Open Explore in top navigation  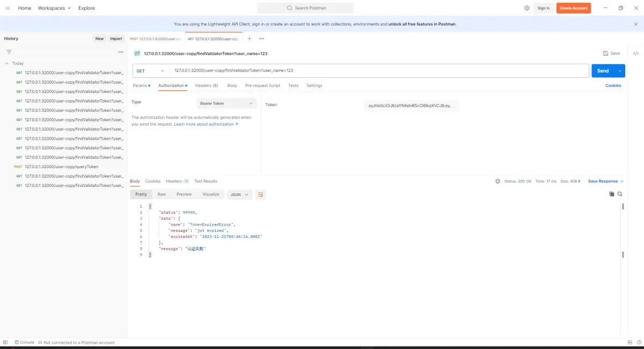point(86,8)
